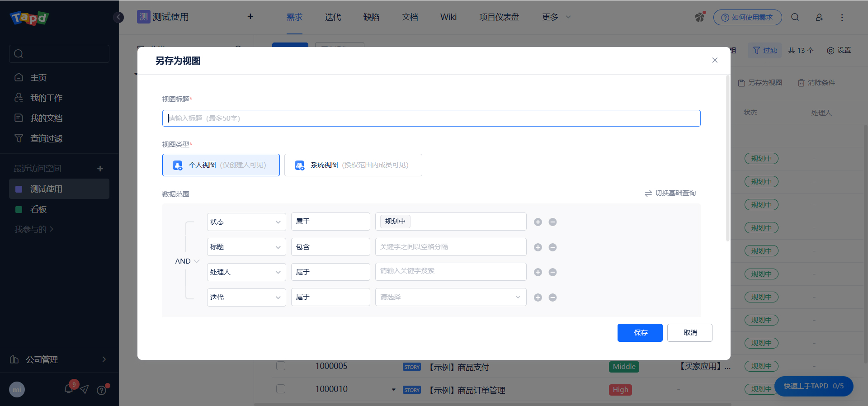Click the paper plane icon in sidebar footer
This screenshot has width=868, height=406.
[85, 389]
